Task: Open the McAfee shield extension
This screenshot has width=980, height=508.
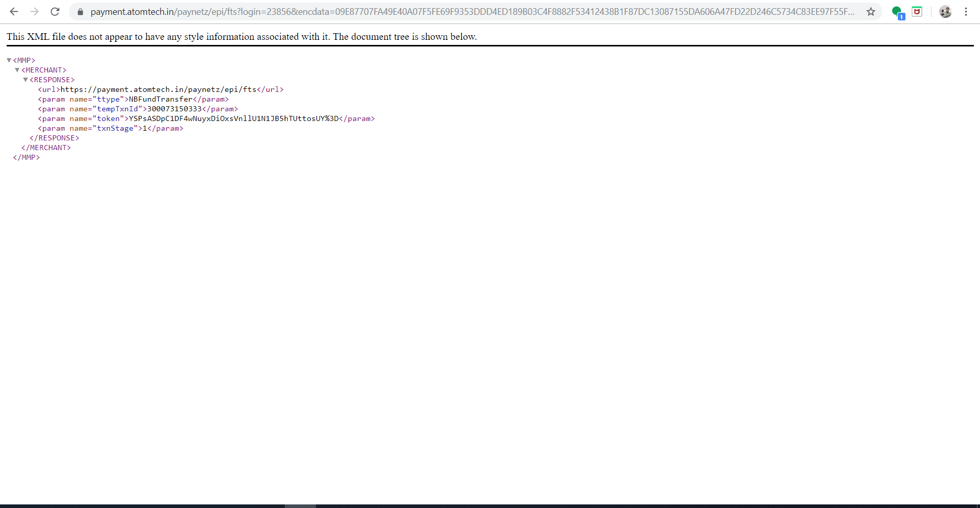Action: pyautogui.click(x=917, y=11)
